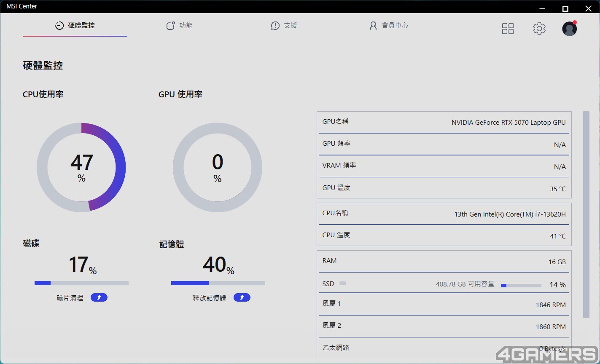Click the vertical scrollbar of info panel
Screen dimensions: 600x364
click(586, 214)
